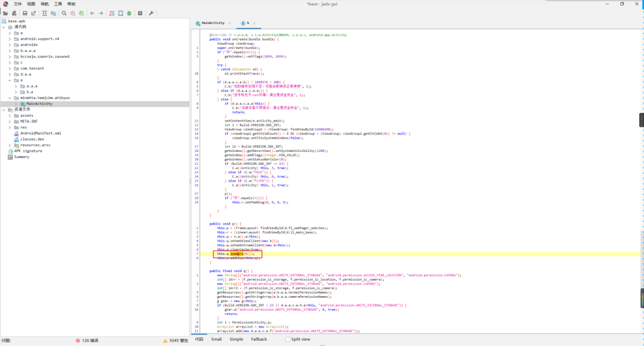Expand the resources.arsc node
Screen dimensions: 644x346
[x=10, y=145]
